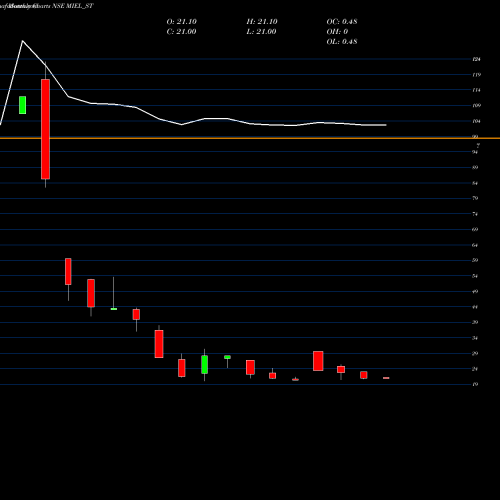The image size is (500, 500).
Task: Select the large green candle near 24-29
Action: point(204,365)
